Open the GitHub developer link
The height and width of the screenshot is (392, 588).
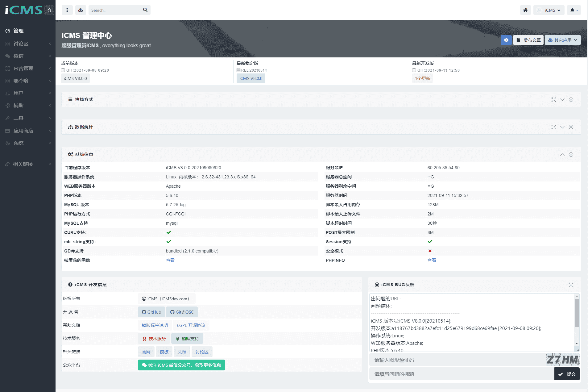(x=151, y=312)
